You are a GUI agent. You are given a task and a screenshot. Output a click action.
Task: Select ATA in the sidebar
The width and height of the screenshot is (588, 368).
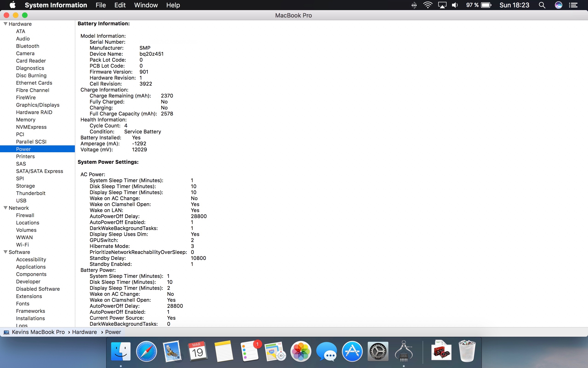click(x=21, y=31)
